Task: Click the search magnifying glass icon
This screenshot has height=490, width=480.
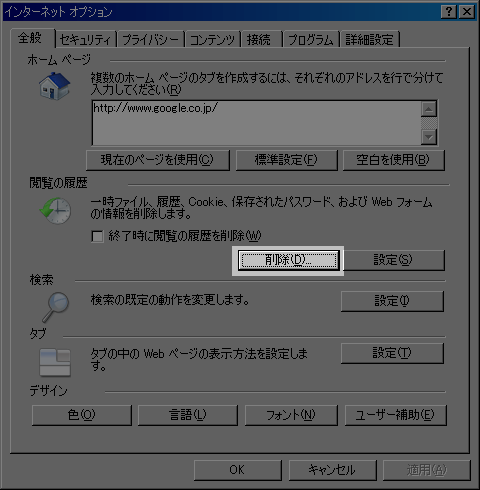Action: click(55, 307)
